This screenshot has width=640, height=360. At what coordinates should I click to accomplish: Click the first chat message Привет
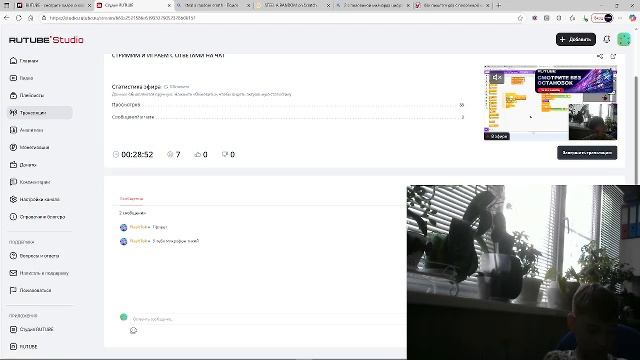160,227
